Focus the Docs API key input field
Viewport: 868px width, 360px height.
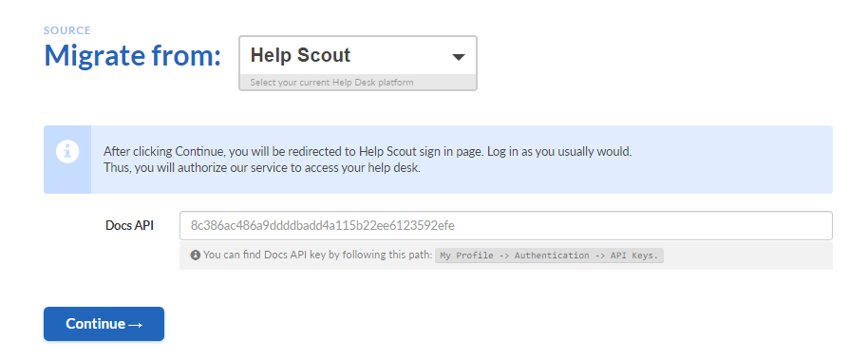tap(506, 225)
